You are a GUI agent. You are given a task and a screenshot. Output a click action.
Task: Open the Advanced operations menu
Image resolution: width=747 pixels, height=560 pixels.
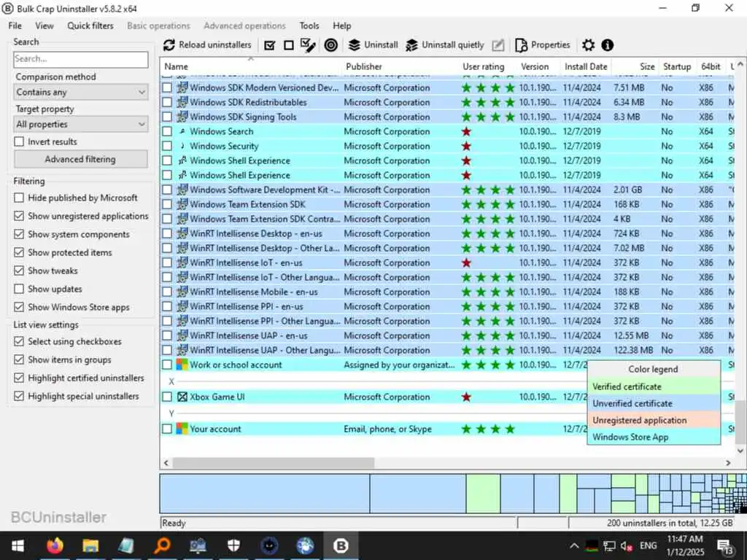click(x=244, y=26)
